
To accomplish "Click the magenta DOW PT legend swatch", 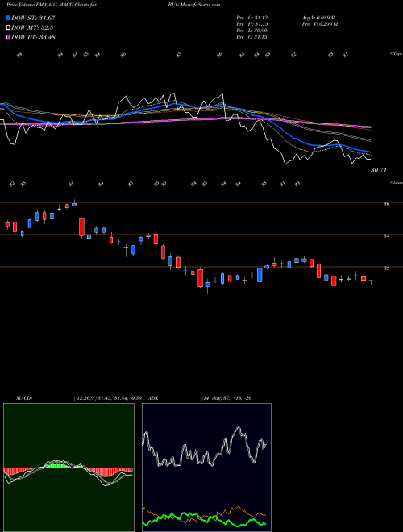I will click(8, 37).
